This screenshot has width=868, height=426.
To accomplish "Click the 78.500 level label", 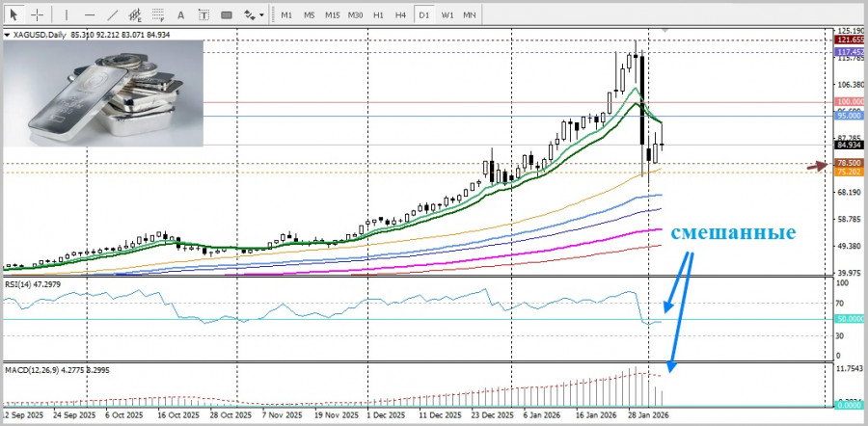I will pyautogui.click(x=851, y=163).
